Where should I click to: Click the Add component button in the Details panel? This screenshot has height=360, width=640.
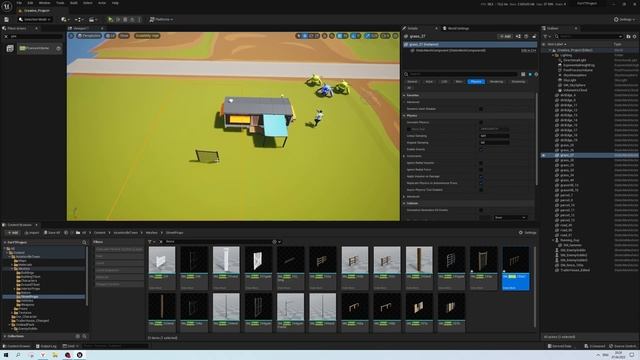[505, 36]
